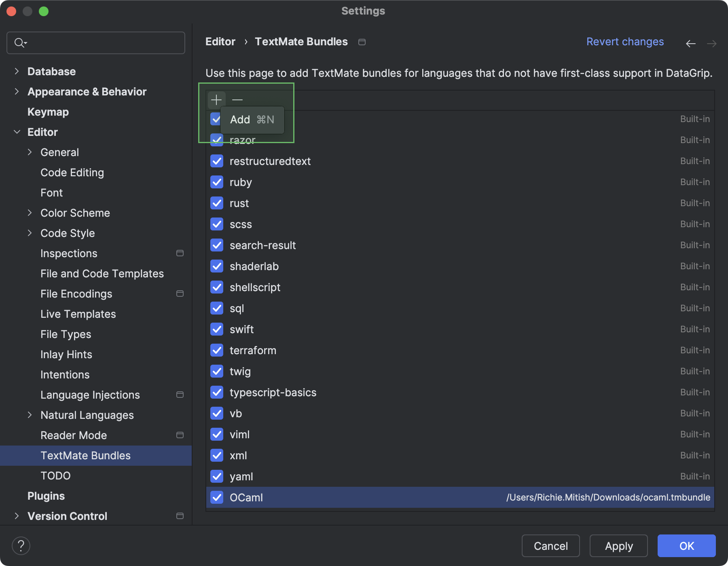Click the modified-settings icon beside Inspections
The height and width of the screenshot is (566, 728).
[x=180, y=253]
